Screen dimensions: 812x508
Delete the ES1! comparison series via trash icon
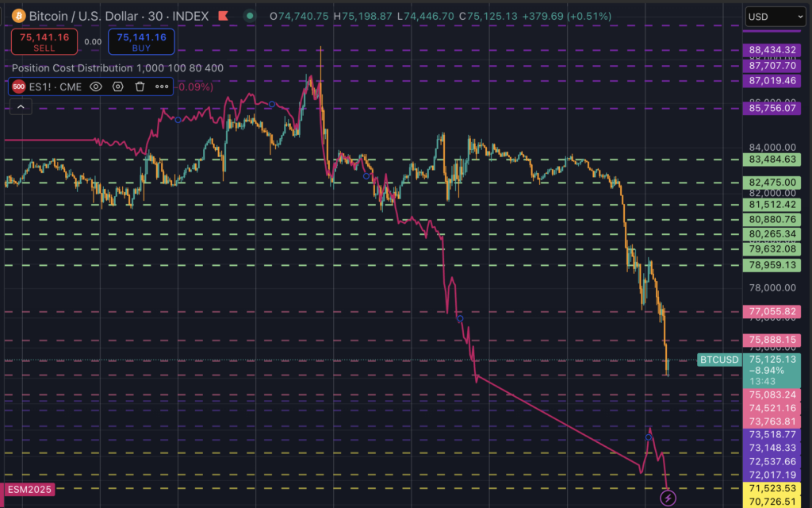[140, 87]
